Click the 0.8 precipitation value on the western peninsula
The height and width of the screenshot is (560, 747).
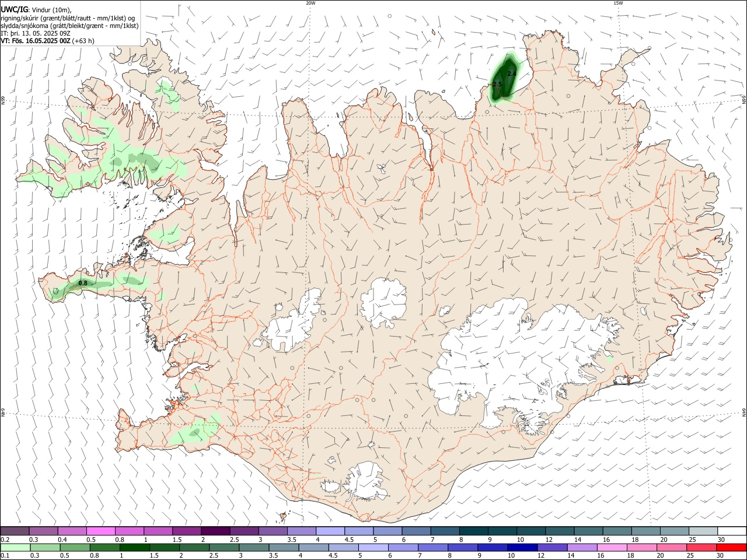click(83, 283)
